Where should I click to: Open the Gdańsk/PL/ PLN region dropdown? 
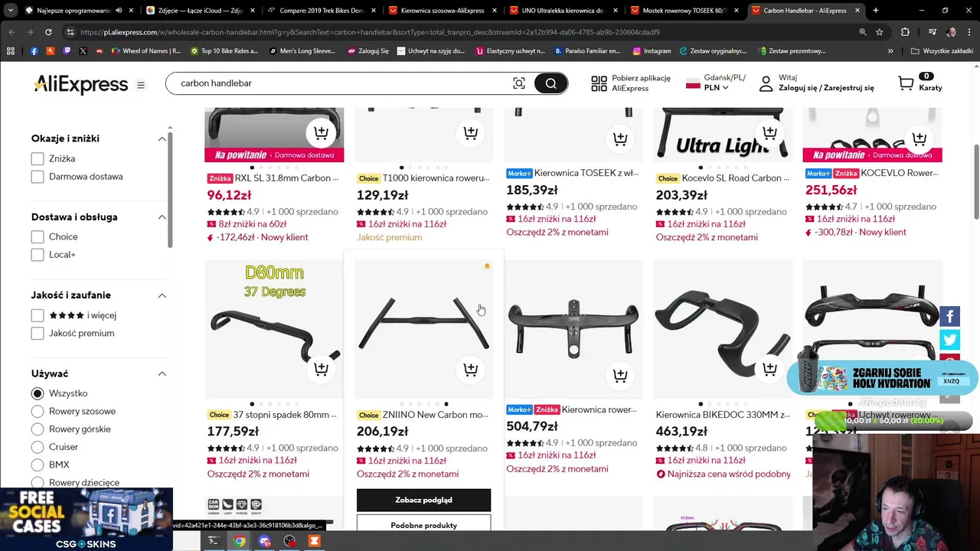tap(715, 83)
